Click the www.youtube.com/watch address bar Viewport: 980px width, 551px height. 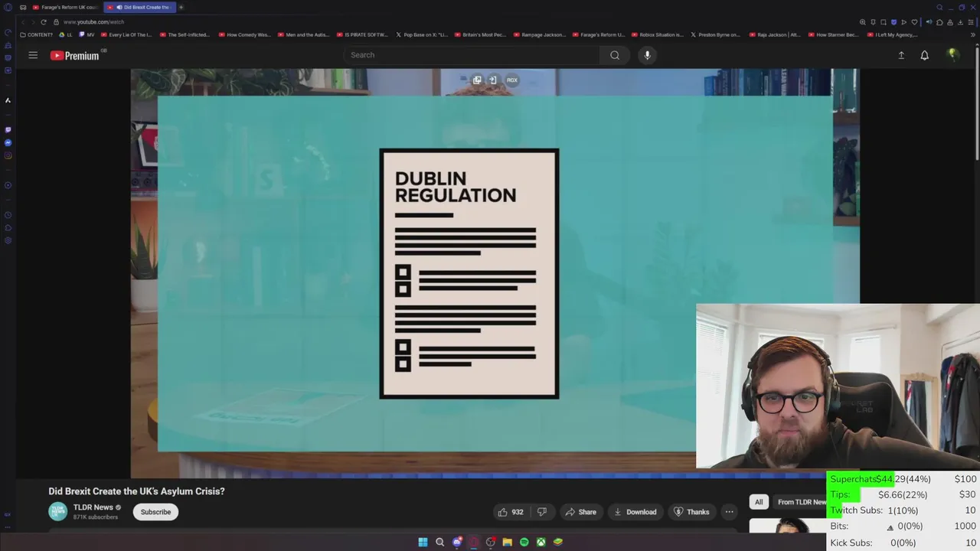point(94,22)
